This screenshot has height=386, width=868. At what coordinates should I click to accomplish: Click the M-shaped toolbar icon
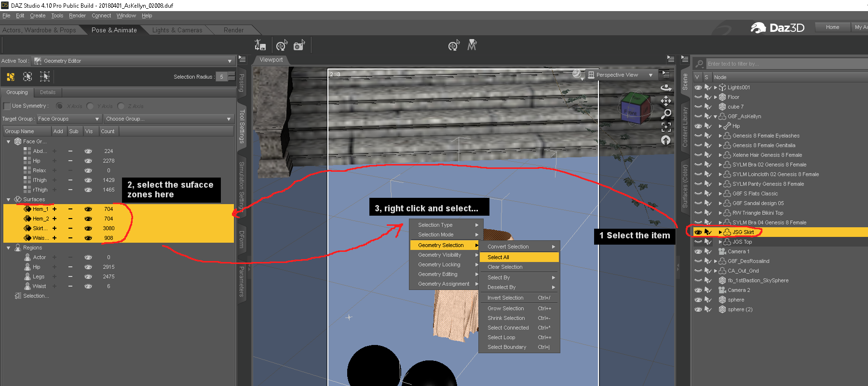point(472,45)
